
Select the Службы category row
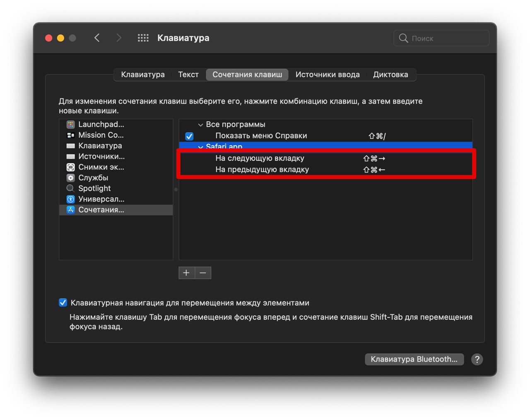(x=116, y=178)
